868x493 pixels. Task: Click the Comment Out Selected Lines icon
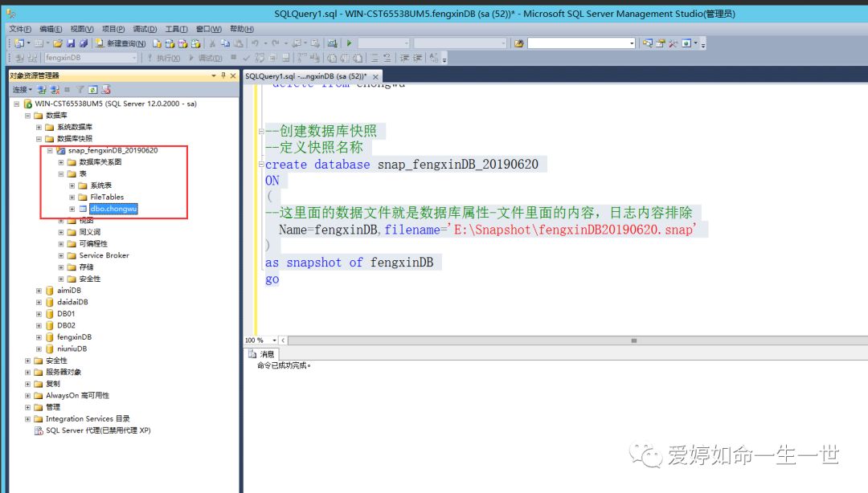[375, 58]
